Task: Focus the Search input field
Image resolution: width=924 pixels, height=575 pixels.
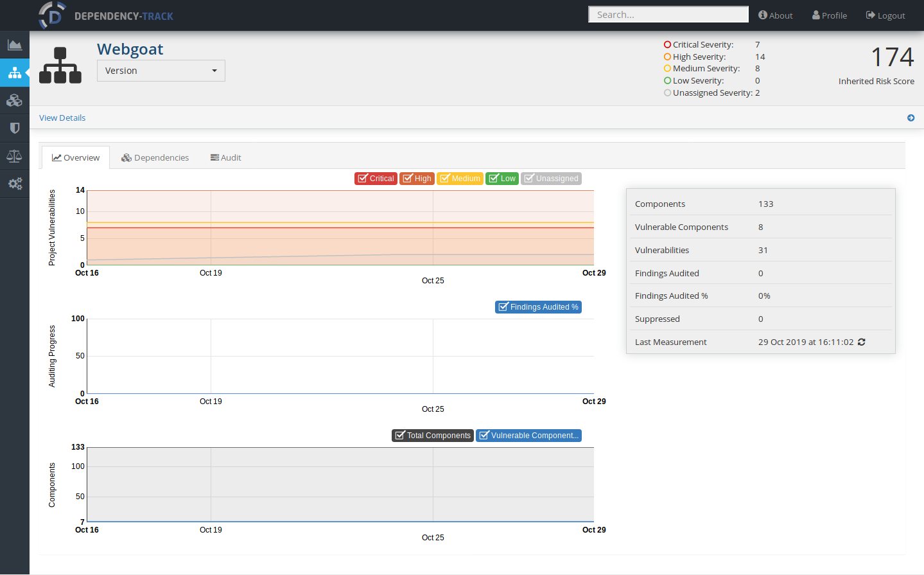Action: pyautogui.click(x=668, y=15)
